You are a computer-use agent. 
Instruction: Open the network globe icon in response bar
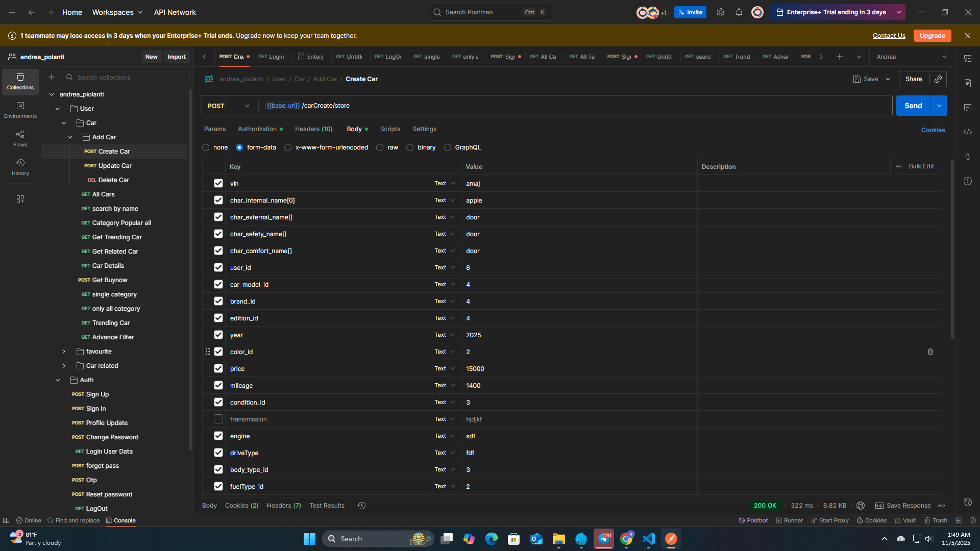click(x=861, y=506)
